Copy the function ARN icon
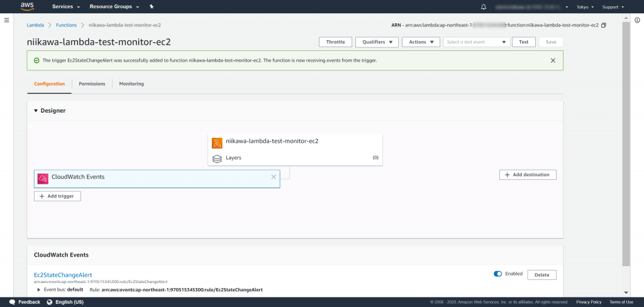Screen dimensions: 644x307 603,25
